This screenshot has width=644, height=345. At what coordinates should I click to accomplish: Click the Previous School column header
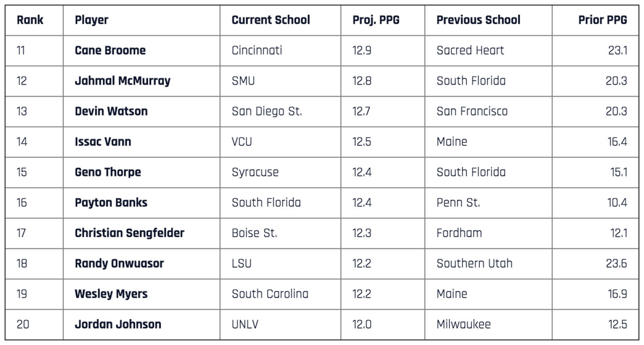[478, 20]
